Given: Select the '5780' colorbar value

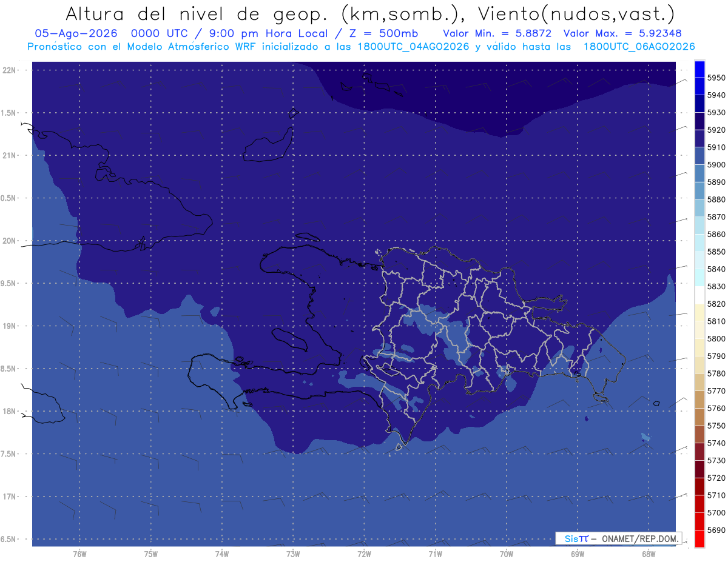Looking at the screenshot, I should point(716,373).
